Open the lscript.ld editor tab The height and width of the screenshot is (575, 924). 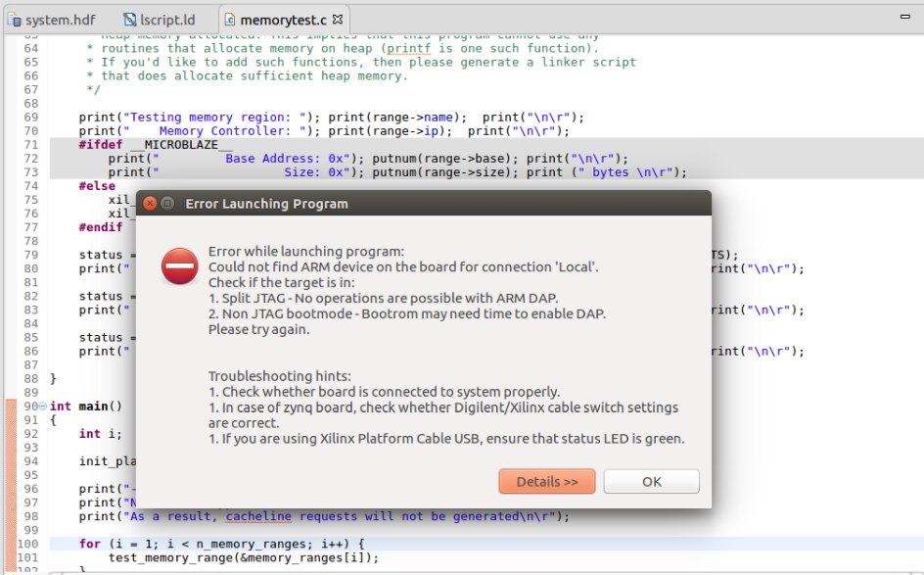coord(166,19)
